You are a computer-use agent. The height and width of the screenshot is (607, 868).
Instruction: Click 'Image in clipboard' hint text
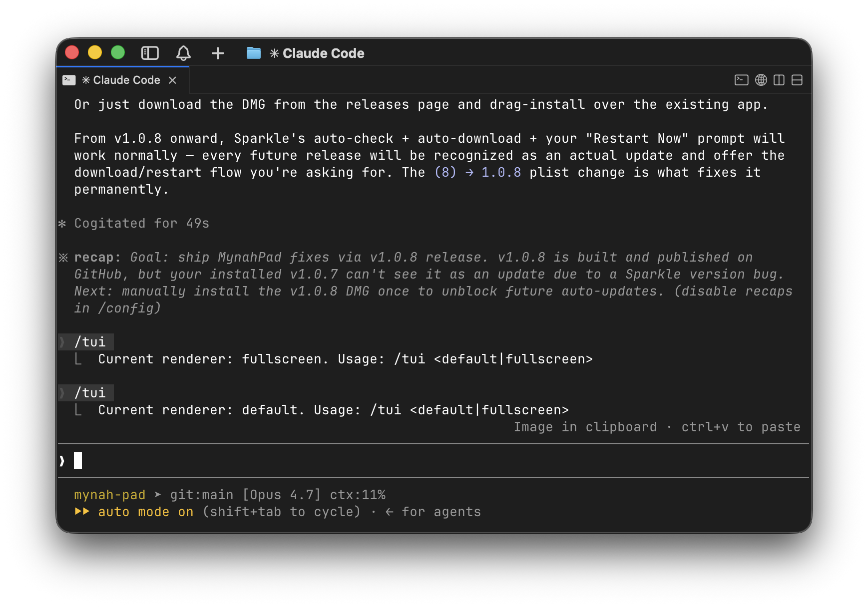[585, 427]
